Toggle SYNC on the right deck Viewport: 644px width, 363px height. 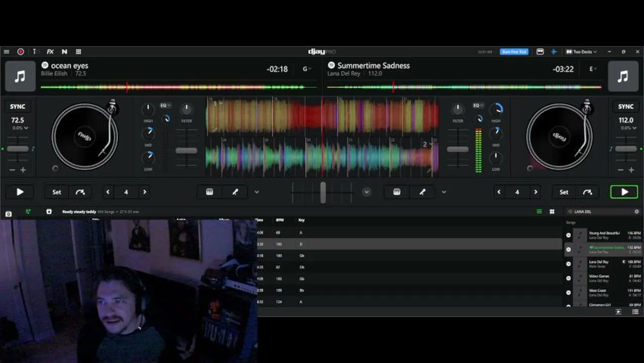tap(626, 106)
